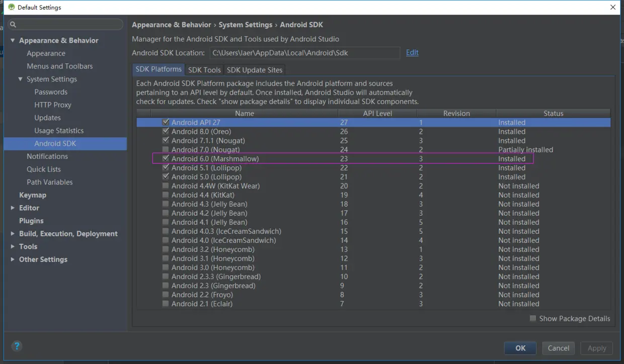The height and width of the screenshot is (364, 624).
Task: Open Keymap settings
Action: [33, 195]
